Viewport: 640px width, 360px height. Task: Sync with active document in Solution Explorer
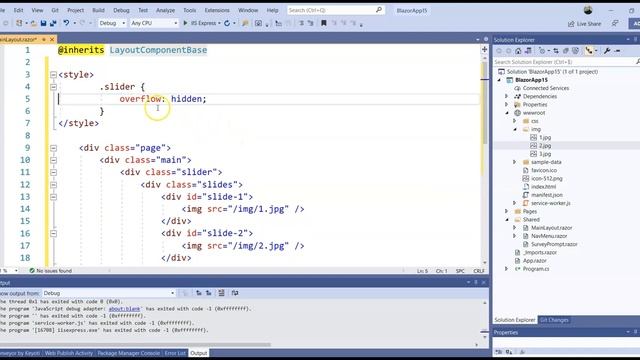(x=556, y=51)
